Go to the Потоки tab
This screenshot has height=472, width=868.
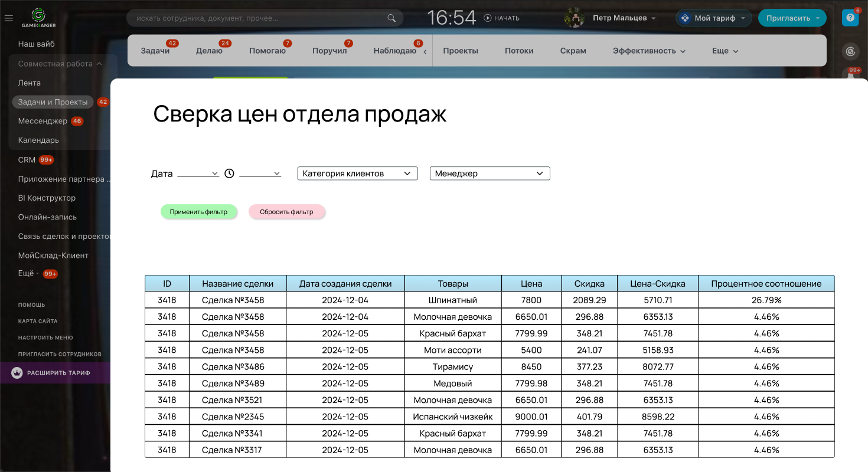(519, 51)
